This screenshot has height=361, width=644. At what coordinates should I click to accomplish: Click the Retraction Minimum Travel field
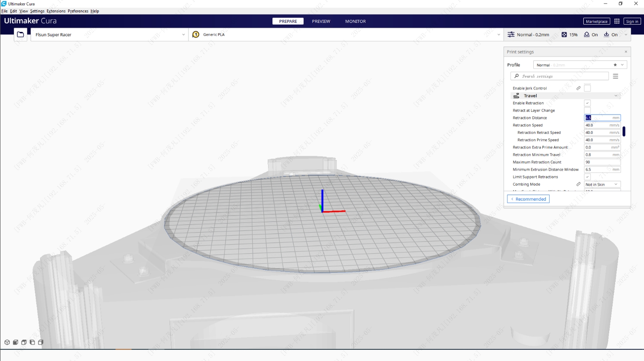point(602,155)
